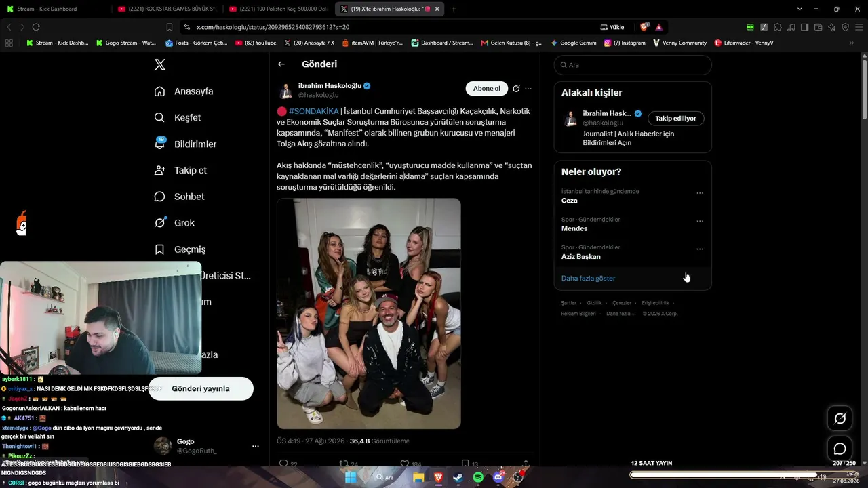Image resolution: width=868 pixels, height=488 pixels.
Task: Click the reply icon under the post
Action: click(x=283, y=464)
